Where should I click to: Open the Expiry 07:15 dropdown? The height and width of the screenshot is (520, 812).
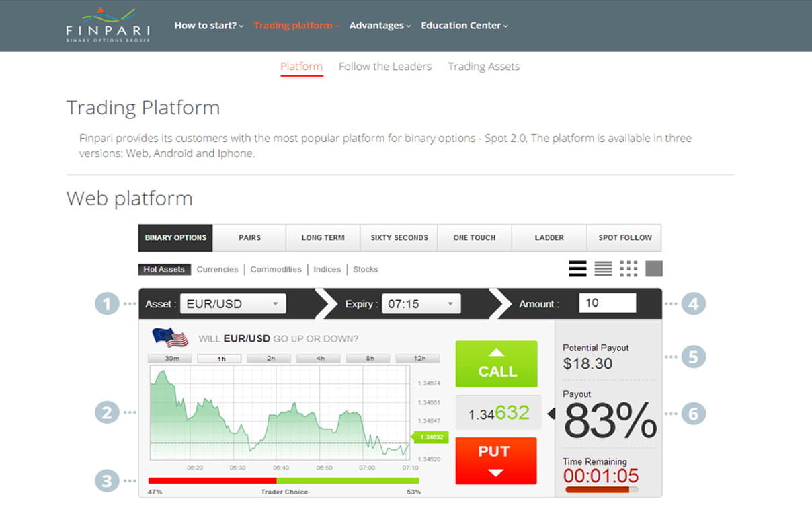tap(421, 304)
